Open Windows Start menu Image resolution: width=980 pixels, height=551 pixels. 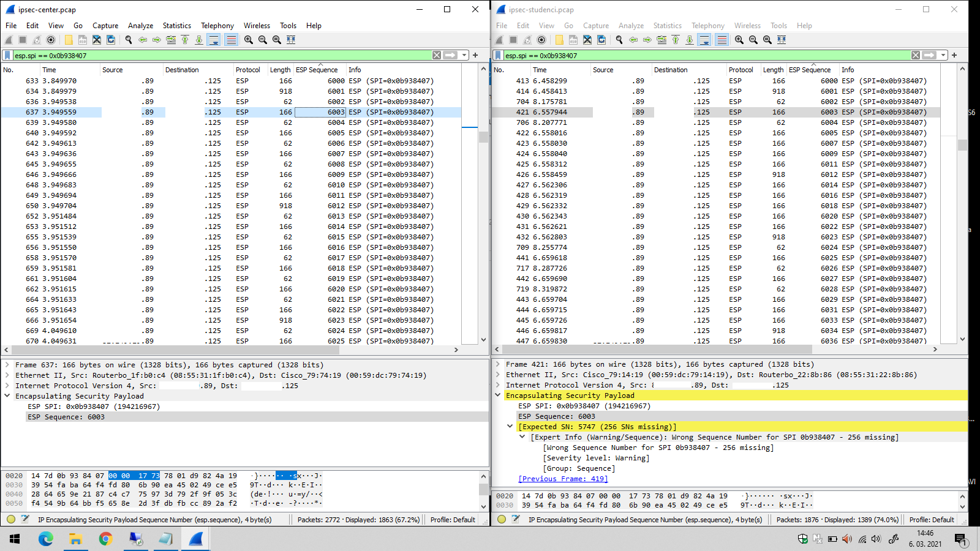[x=15, y=539]
